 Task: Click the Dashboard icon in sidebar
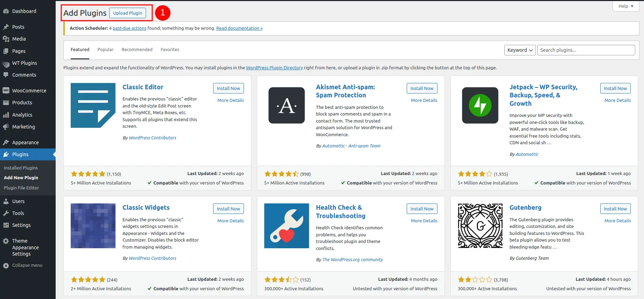click(x=6, y=11)
